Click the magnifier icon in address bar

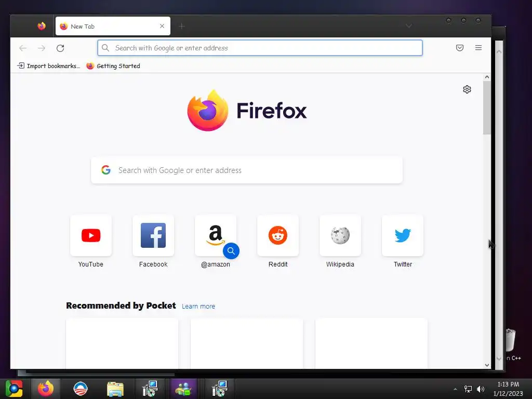[x=105, y=48]
